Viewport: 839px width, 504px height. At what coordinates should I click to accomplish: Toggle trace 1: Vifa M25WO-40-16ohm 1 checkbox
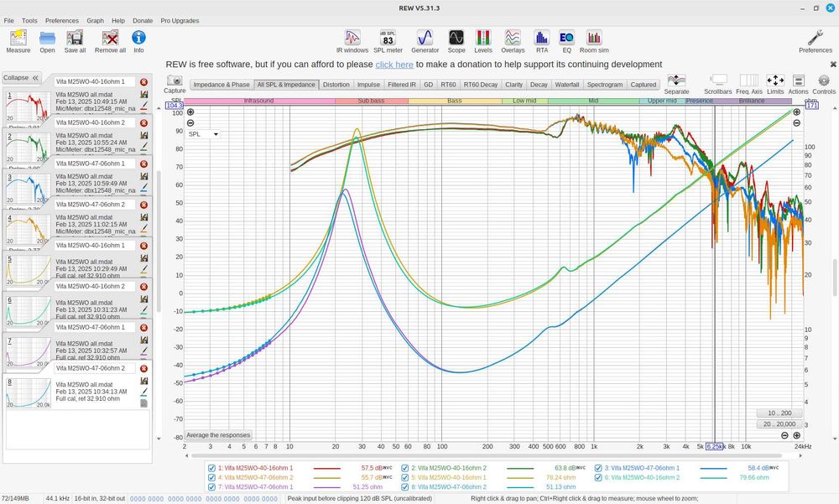point(212,468)
